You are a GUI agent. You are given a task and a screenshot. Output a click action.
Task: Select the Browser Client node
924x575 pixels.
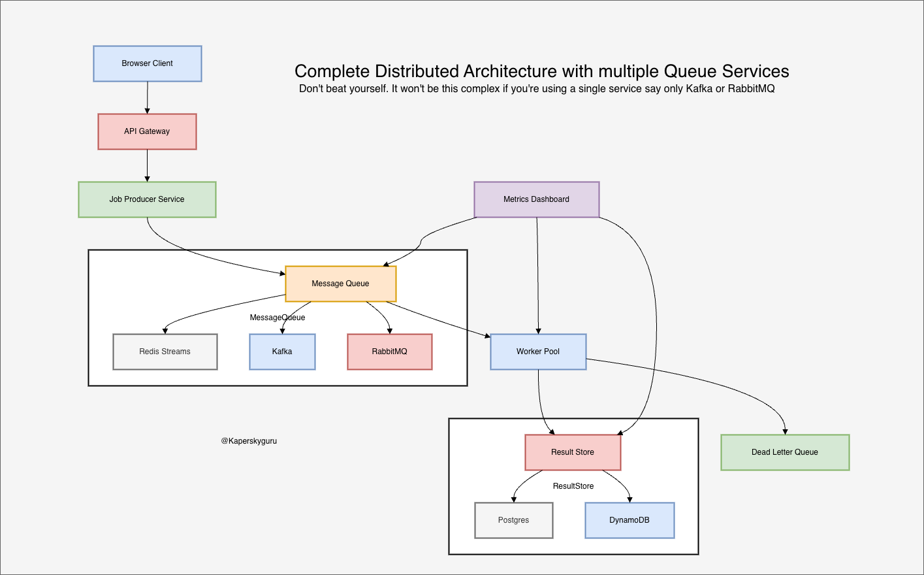pos(148,63)
